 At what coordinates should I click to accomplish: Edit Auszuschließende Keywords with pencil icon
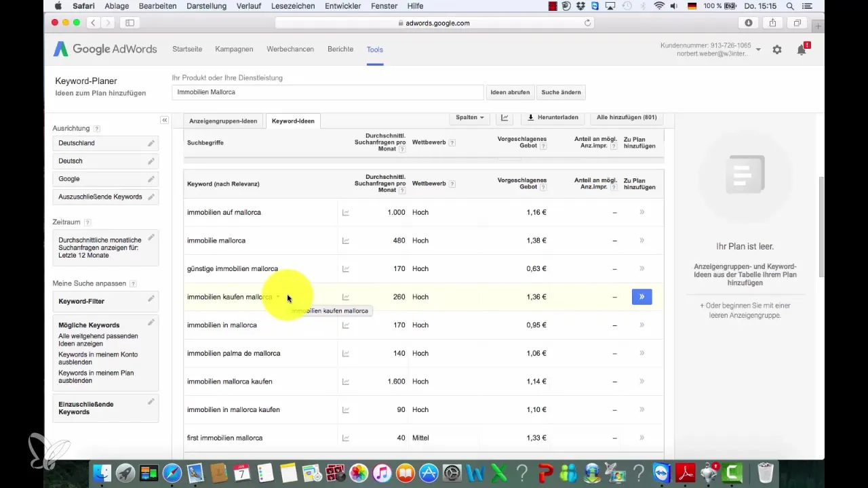(x=151, y=197)
